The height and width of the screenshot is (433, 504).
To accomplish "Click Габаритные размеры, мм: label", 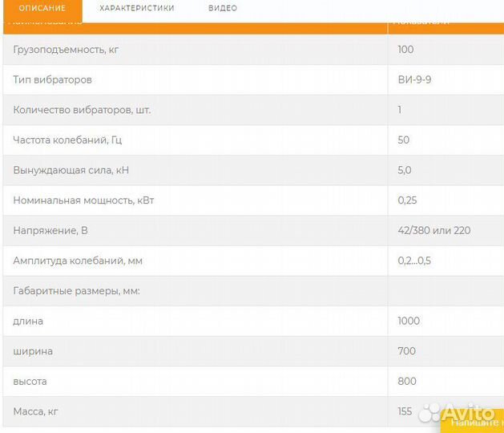I will click(76, 291).
